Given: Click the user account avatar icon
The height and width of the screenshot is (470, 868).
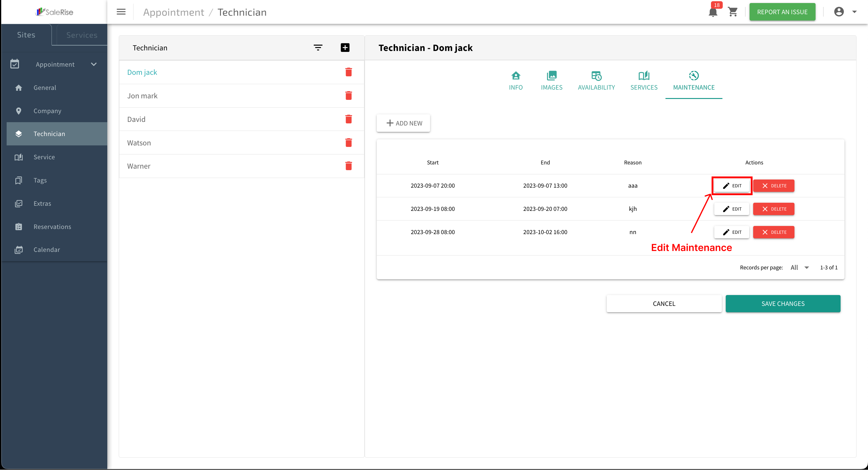Looking at the screenshot, I should 839,12.
